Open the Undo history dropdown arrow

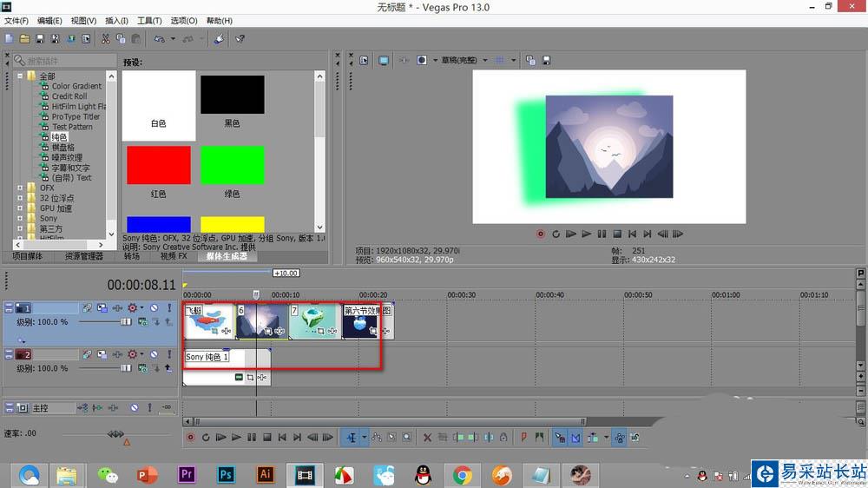173,39
